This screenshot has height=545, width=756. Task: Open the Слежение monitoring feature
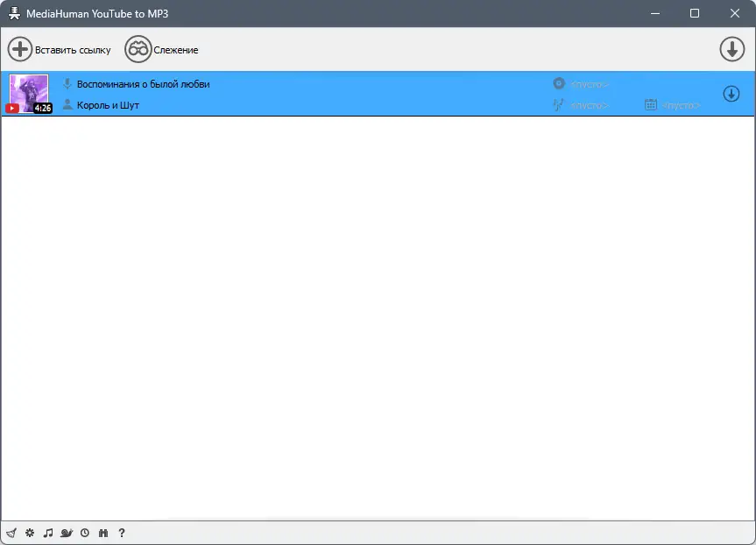(162, 50)
